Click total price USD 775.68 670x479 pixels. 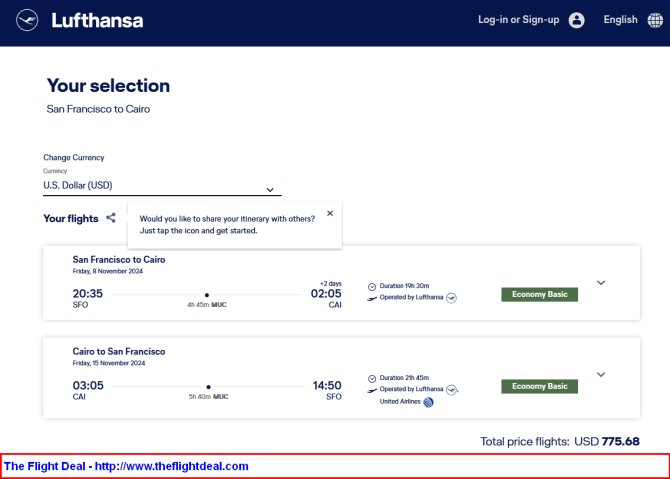(x=607, y=441)
